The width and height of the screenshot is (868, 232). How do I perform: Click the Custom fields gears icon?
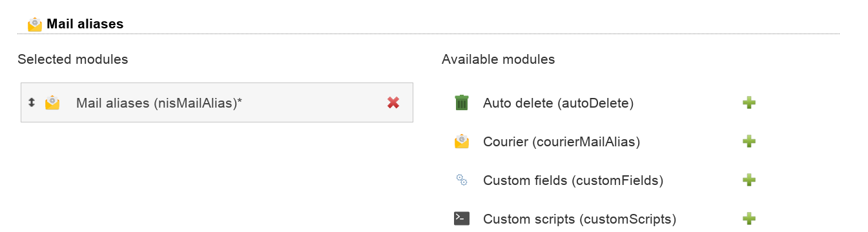[x=461, y=180]
